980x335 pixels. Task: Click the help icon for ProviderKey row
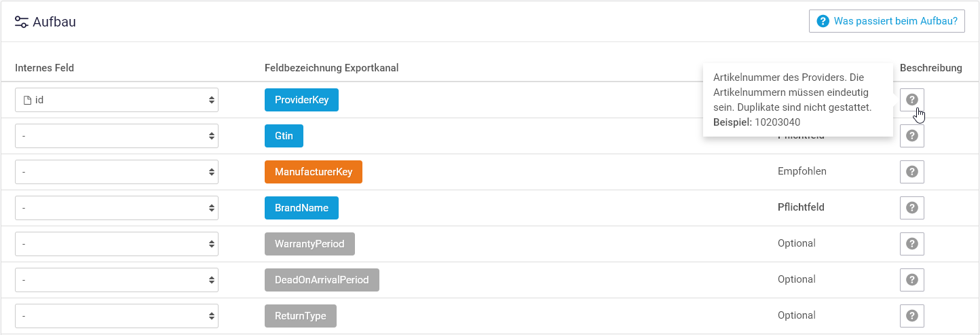coord(911,100)
